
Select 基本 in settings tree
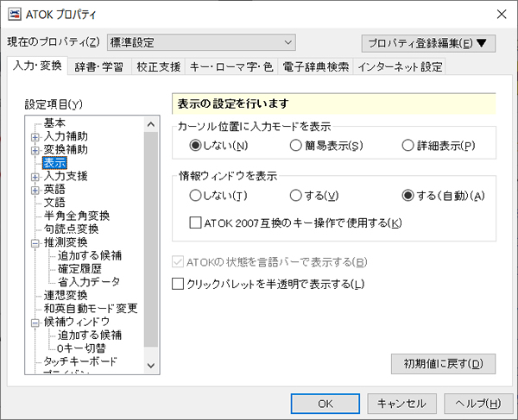55,122
